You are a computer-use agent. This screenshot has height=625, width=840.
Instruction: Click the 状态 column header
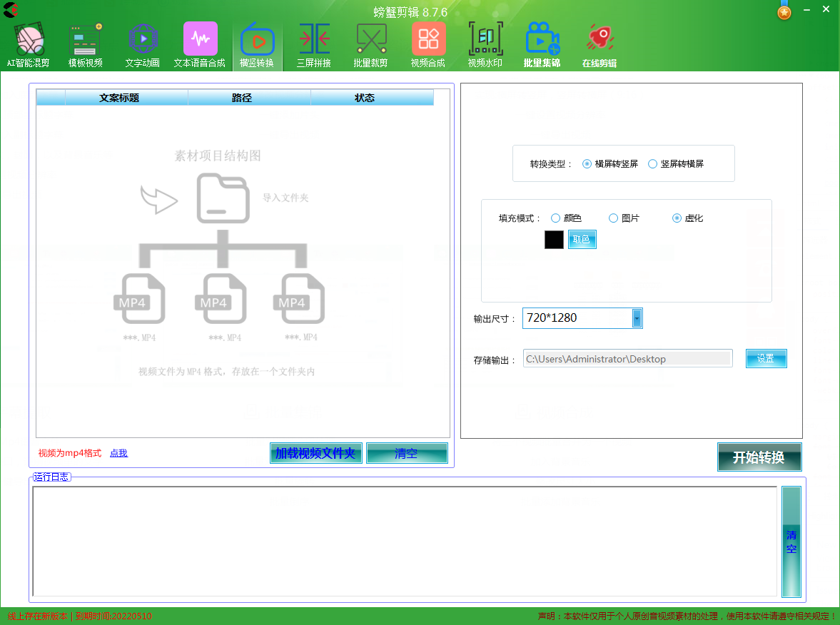point(365,98)
